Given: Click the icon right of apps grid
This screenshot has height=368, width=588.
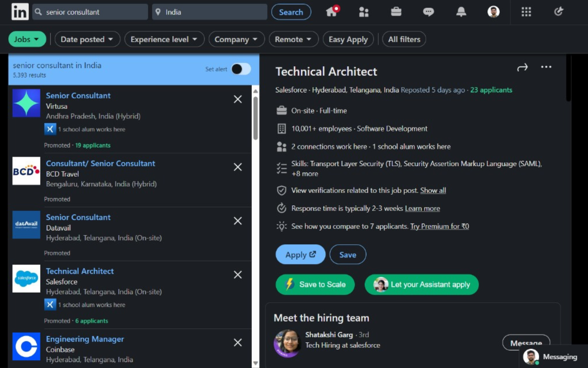Looking at the screenshot, I should pyautogui.click(x=559, y=12).
